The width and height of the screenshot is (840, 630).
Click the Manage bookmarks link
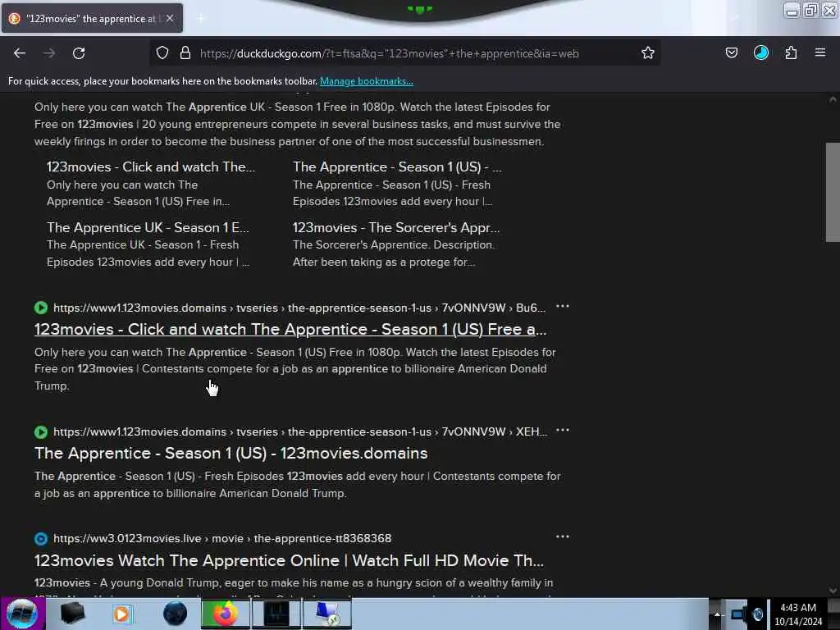367,81
